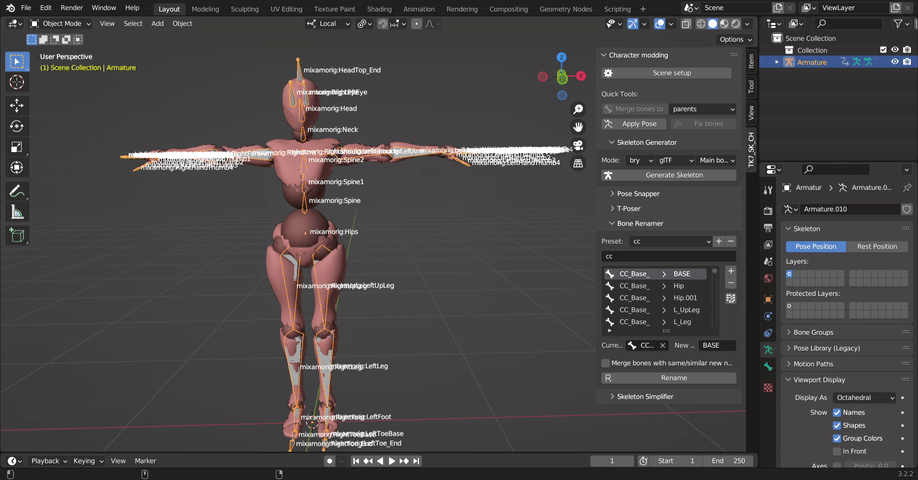Select the Select Box tool

(x=17, y=61)
